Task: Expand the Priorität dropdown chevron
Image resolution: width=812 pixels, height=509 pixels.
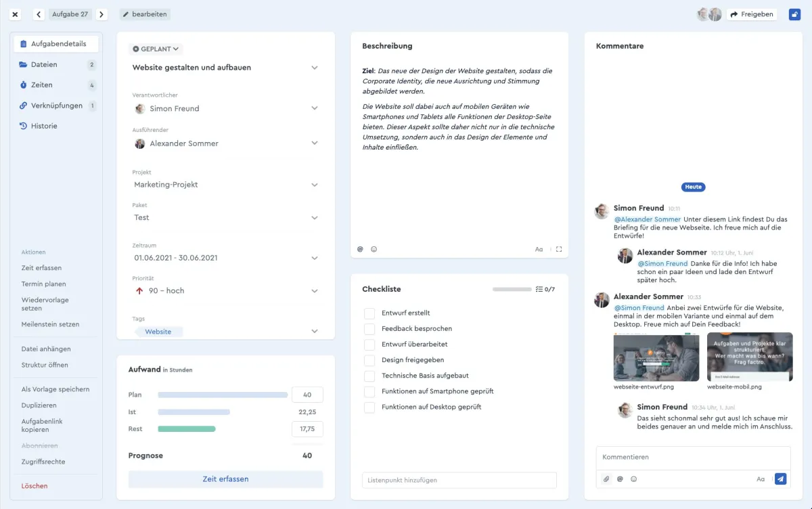Action: (314, 291)
